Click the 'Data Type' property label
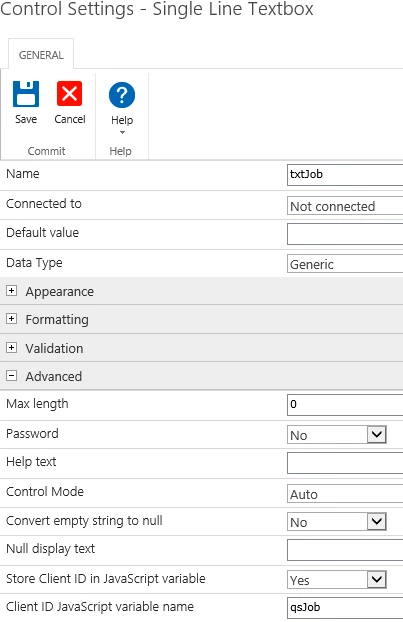 tap(34, 263)
